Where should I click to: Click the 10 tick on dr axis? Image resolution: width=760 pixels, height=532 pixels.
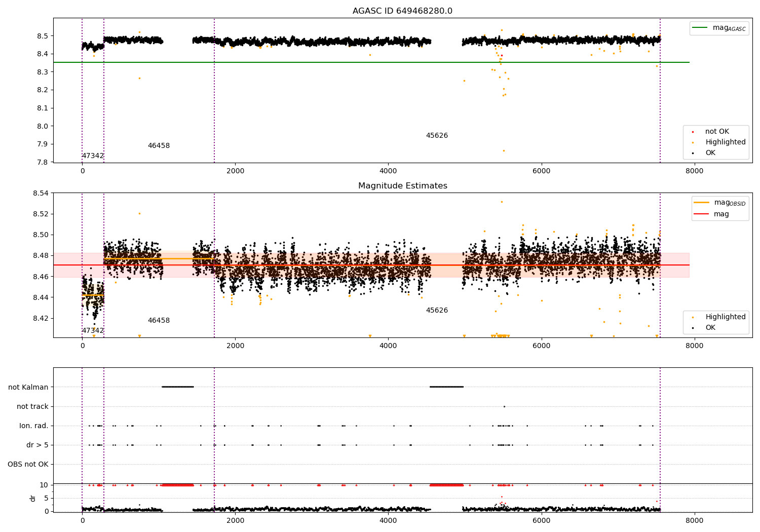44,485
